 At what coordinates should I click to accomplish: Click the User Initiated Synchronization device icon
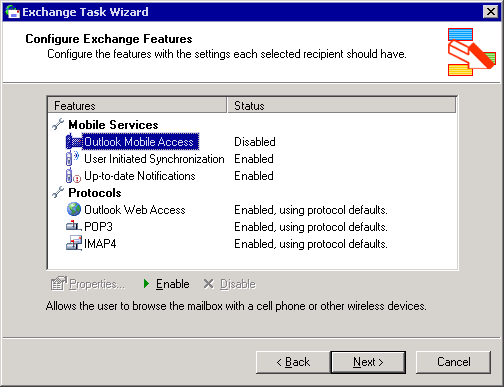(x=73, y=158)
